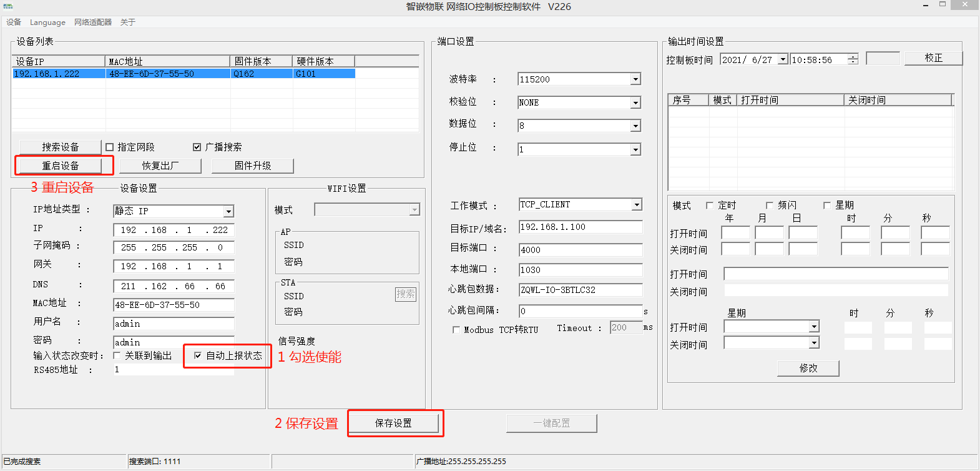Viewport: 980px width, 471px height.
Task: Click the 心跳包间隔 field
Action: [x=581, y=311]
